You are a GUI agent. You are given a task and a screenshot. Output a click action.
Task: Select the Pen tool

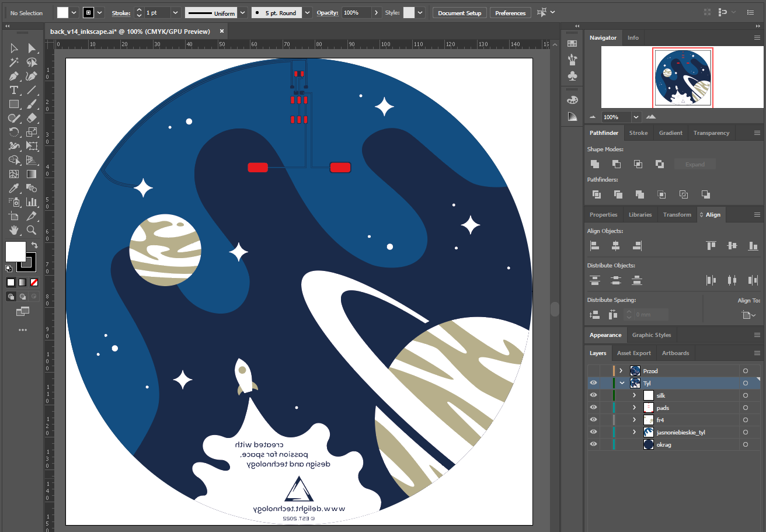coord(14,76)
